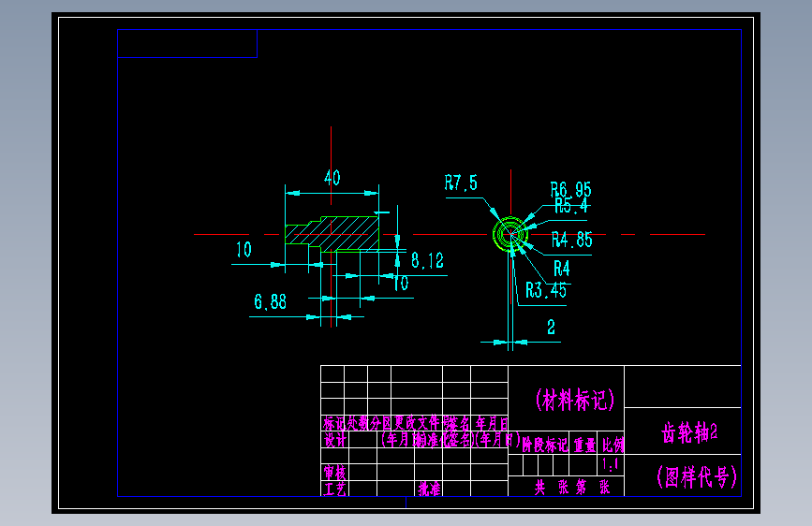Pick the R5.4 radius label
812x526 pixels.
coord(571,206)
